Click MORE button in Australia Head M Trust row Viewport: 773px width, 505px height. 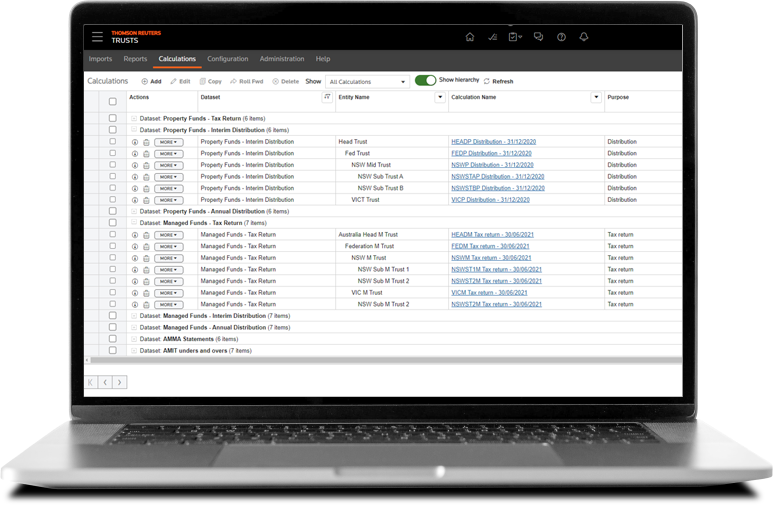[x=168, y=234]
